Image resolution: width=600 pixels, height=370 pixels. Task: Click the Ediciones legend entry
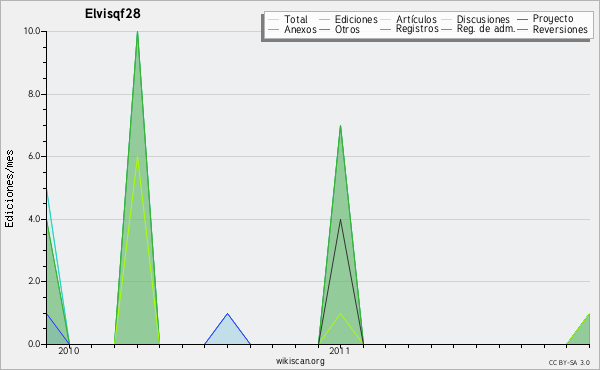(348, 19)
